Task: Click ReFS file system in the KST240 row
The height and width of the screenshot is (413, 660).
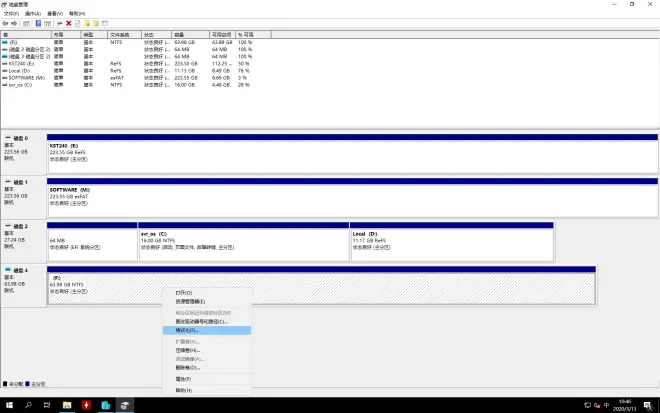Action: pyautogui.click(x=116, y=64)
